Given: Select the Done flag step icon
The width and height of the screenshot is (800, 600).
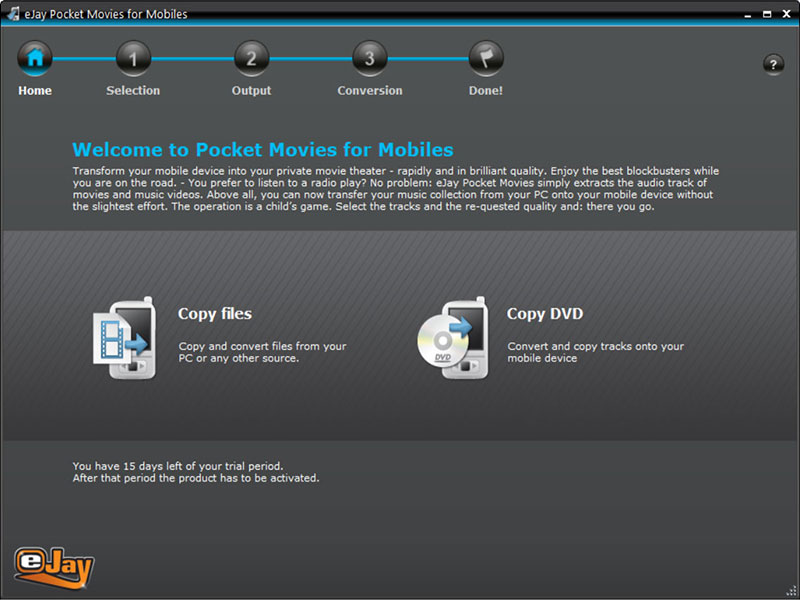Looking at the screenshot, I should tap(486, 59).
